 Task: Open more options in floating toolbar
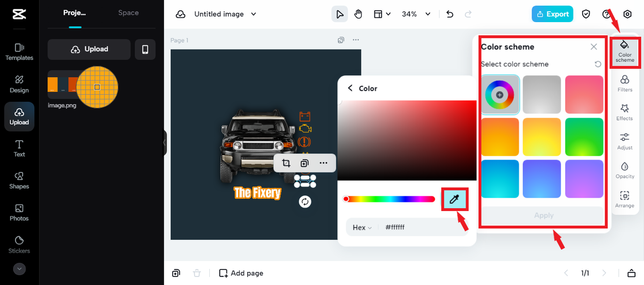click(x=324, y=163)
